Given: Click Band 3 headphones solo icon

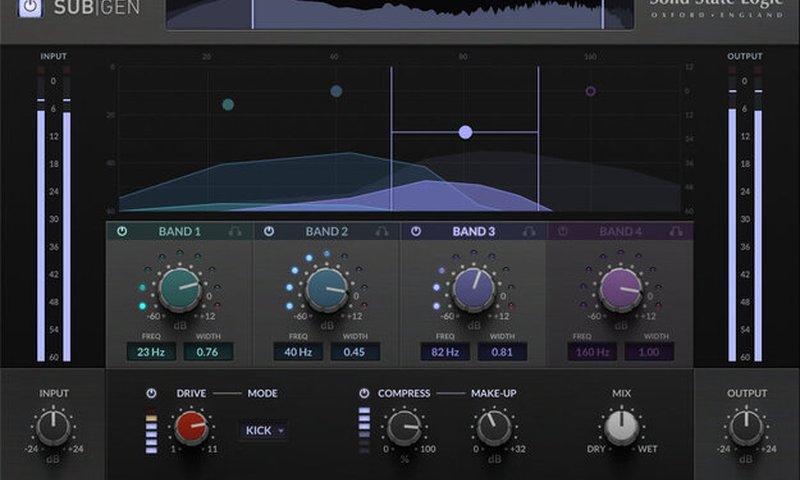Looking at the screenshot, I should point(529,231).
